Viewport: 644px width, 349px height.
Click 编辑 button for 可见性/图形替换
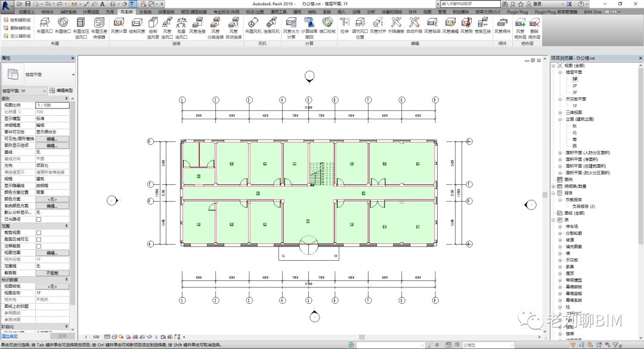pos(52,139)
